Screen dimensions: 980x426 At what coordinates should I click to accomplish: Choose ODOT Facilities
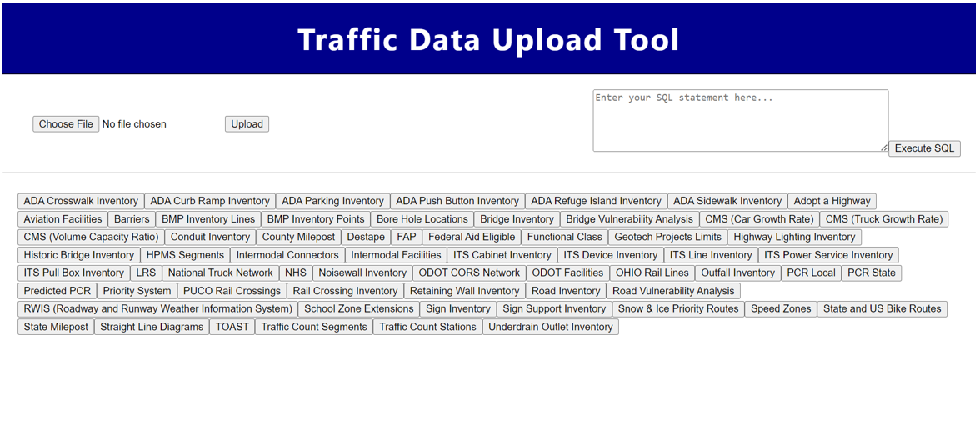tap(567, 273)
